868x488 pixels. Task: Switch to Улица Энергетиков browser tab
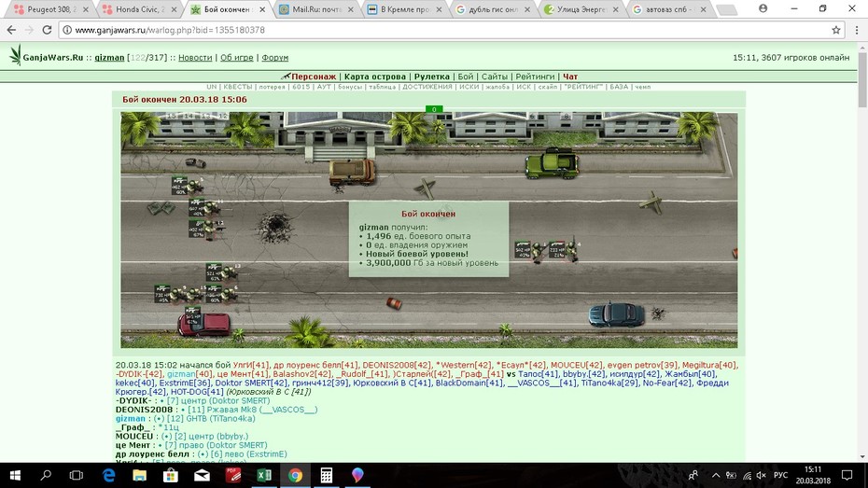point(581,9)
